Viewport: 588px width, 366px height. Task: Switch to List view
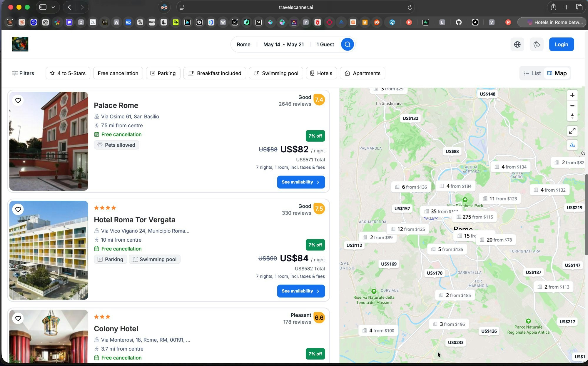[532, 73]
